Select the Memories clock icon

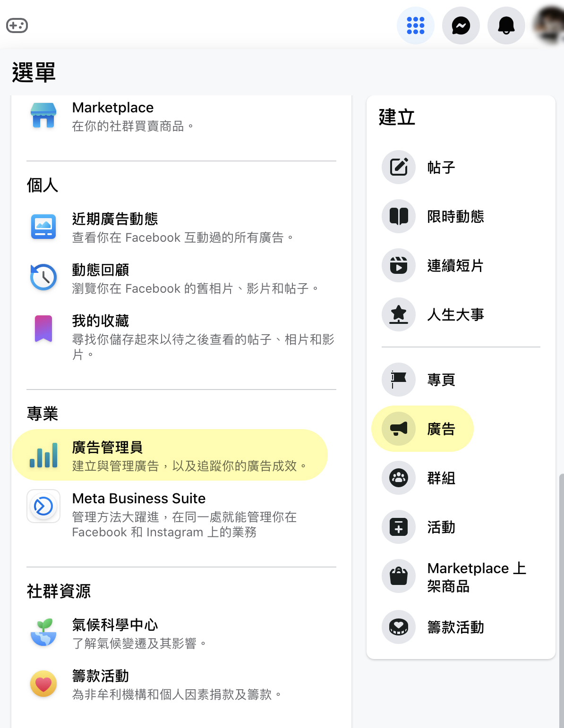pos(43,277)
